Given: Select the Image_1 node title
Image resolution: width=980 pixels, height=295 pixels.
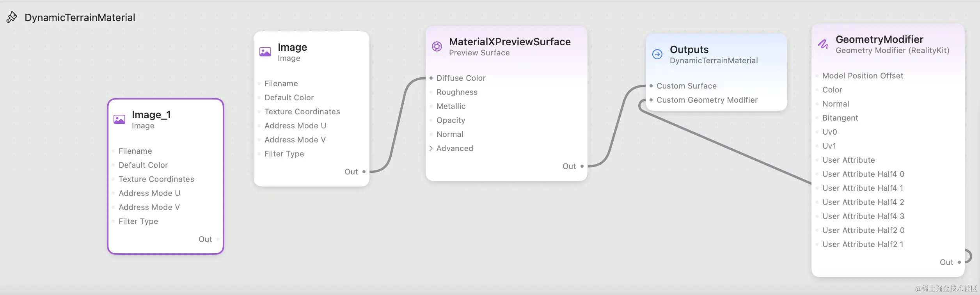Looking at the screenshot, I should [x=151, y=115].
